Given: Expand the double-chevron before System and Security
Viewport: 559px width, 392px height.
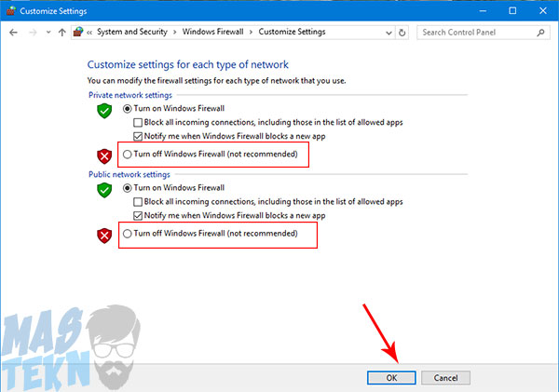Looking at the screenshot, I should [x=89, y=33].
